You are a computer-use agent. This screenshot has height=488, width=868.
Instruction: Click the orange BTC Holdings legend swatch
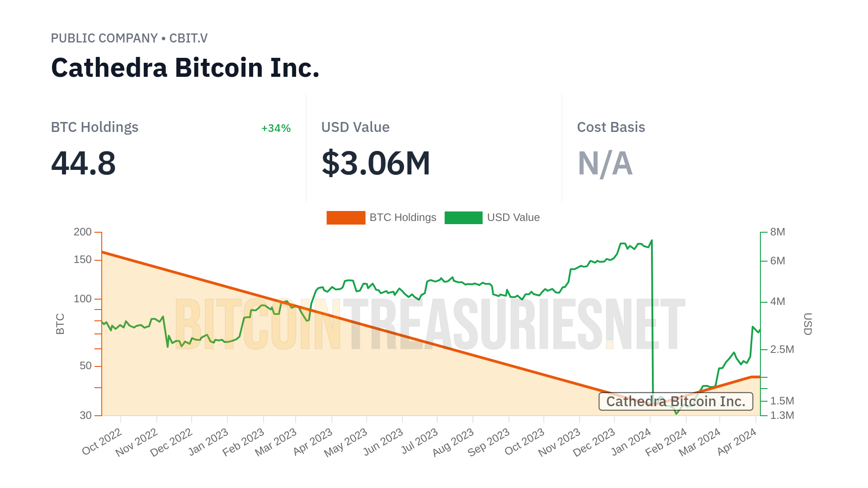tap(345, 217)
